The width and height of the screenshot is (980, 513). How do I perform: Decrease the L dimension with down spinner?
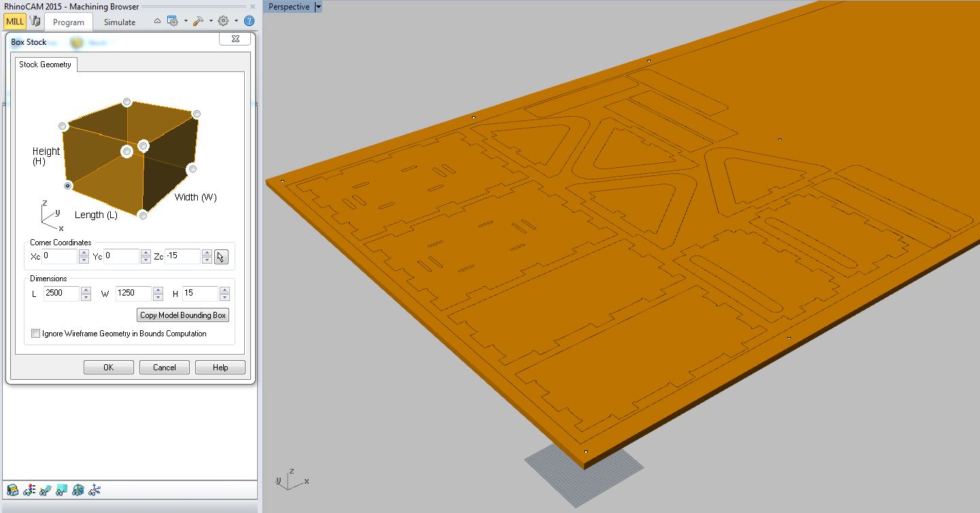[x=86, y=298]
